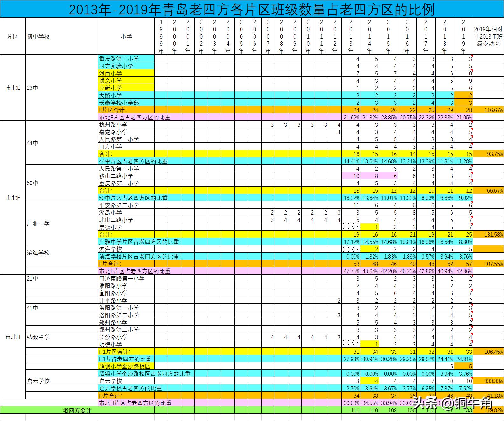504x421 pixels.
Task: Select the "2019年" year column header
Action: [464, 36]
